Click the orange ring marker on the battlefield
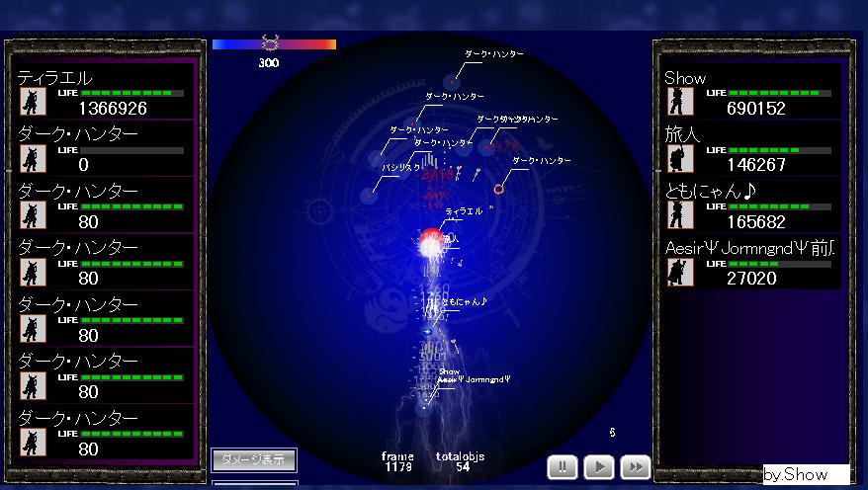Image resolution: width=868 pixels, height=490 pixels. coord(499,188)
